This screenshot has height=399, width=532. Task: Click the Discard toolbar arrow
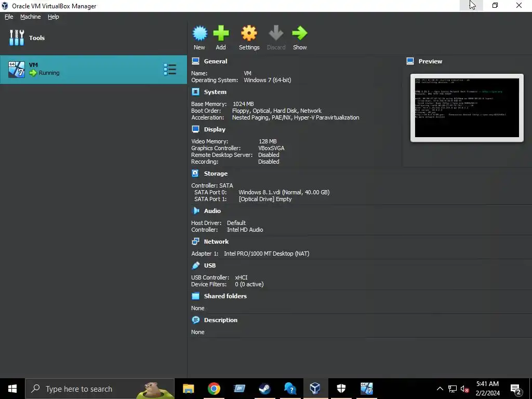[276, 33]
